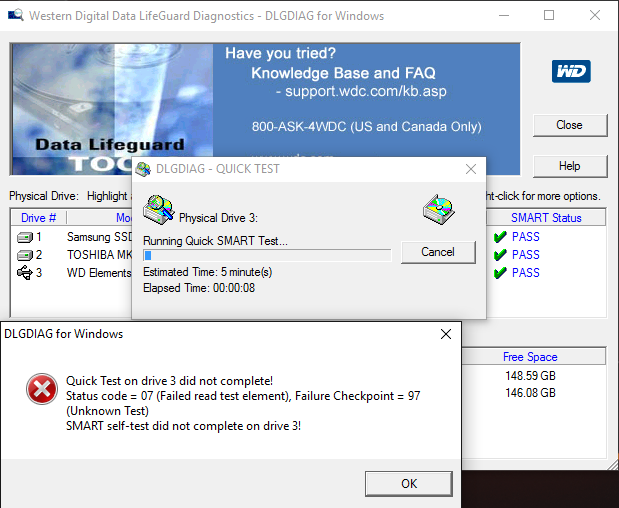Minimize the main DLGDIAG window
The width and height of the screenshot is (619, 508).
tap(504, 15)
